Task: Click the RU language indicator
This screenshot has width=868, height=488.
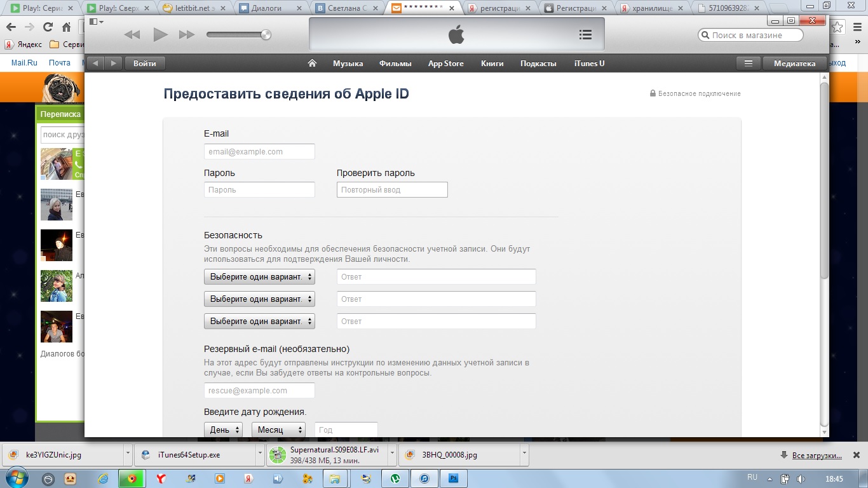Action: click(x=752, y=477)
